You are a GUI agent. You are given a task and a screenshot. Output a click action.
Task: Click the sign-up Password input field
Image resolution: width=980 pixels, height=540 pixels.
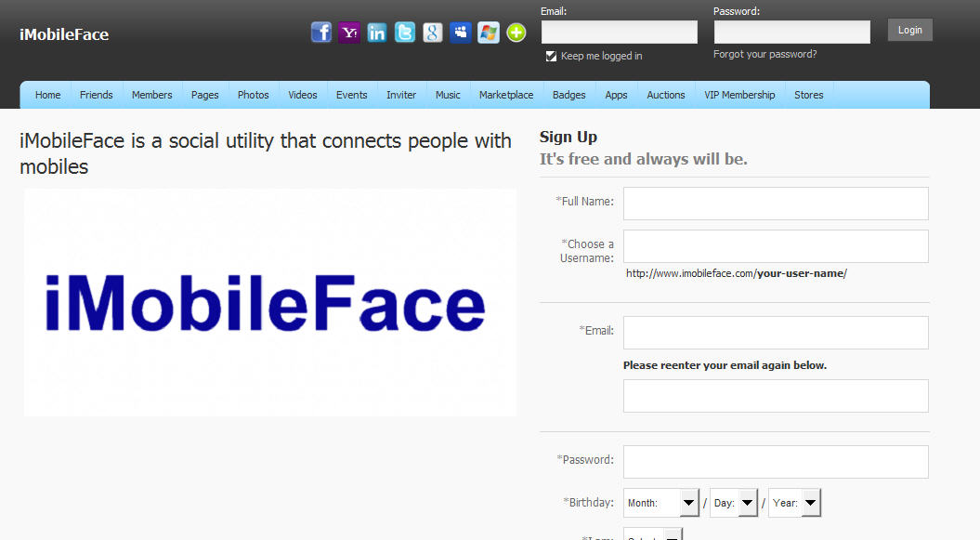tap(776, 462)
